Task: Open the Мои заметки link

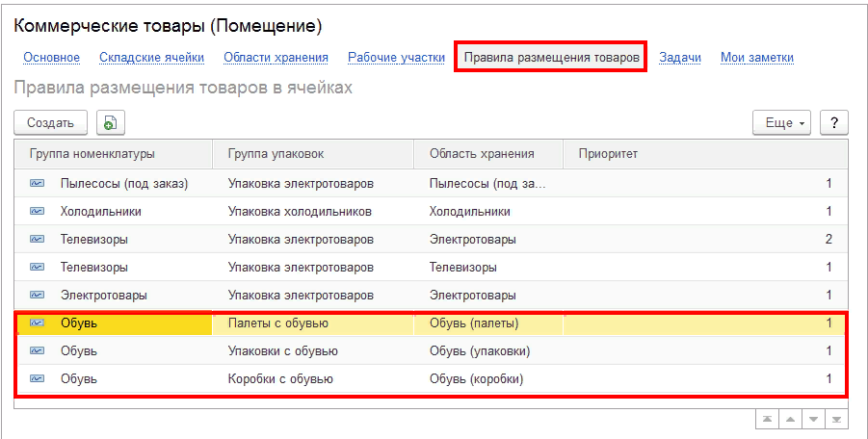Action: click(756, 58)
